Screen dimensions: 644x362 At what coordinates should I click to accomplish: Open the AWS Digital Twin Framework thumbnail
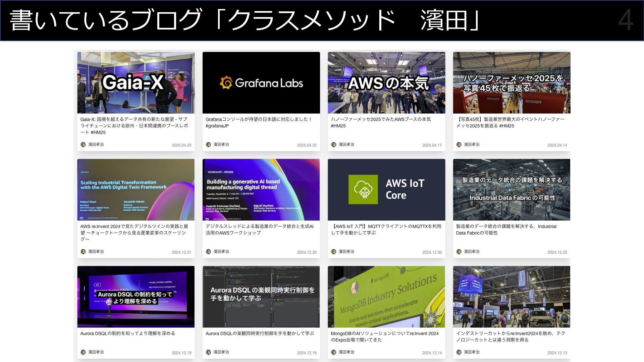tap(136, 189)
